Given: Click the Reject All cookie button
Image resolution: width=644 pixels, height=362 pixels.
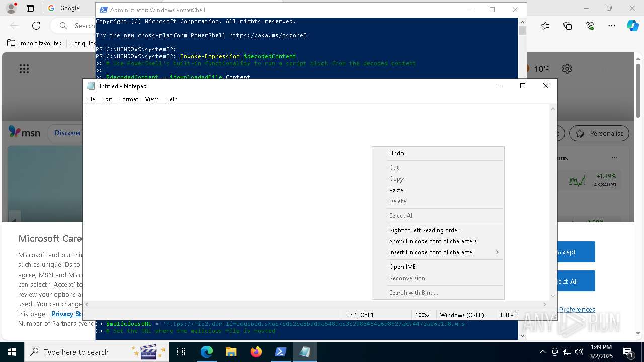Looking at the screenshot, I should tap(576, 281).
